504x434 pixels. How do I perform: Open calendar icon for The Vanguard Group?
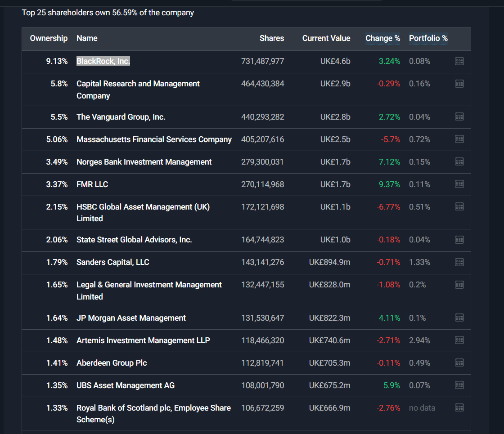point(459,117)
